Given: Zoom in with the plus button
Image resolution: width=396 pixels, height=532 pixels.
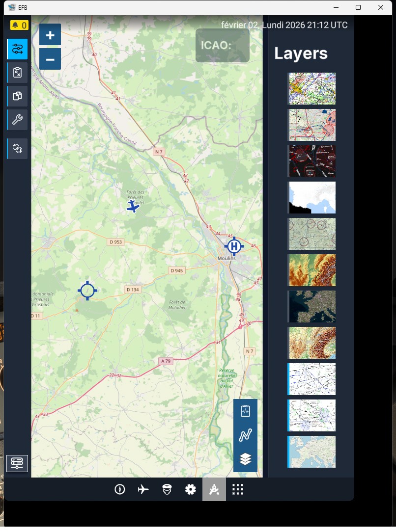Looking at the screenshot, I should tap(50, 35).
